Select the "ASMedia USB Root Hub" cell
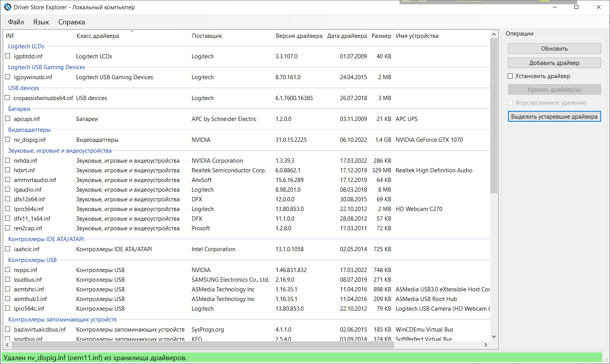Screen dimensions: 610x364 pos(426,299)
